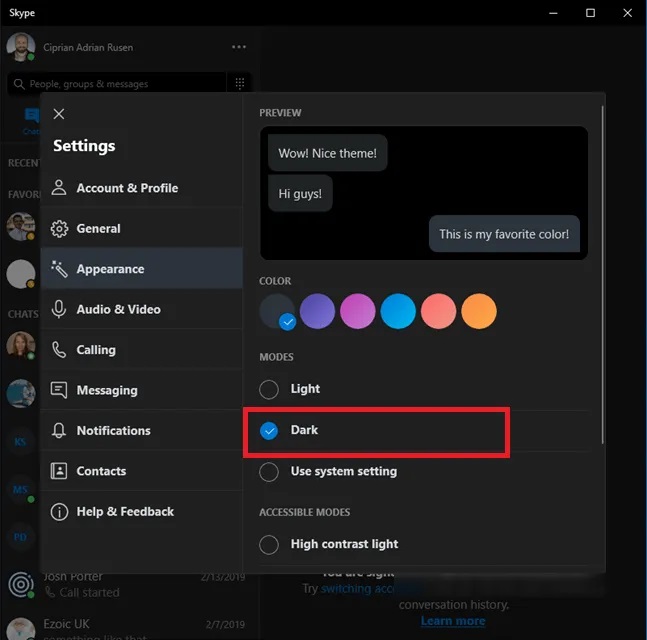This screenshot has height=640, width=647.
Task: Open the spiral-logo avatar chat with Call started
Action: click(x=21, y=584)
